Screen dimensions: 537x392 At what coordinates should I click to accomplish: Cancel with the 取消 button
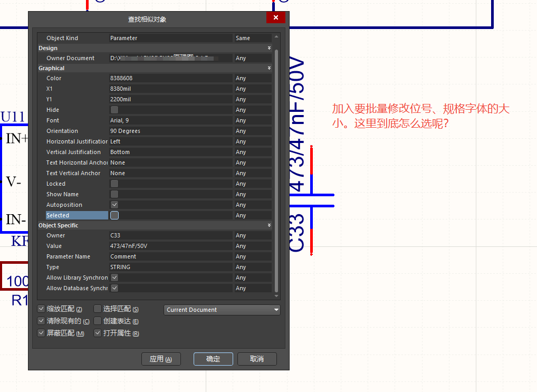click(x=257, y=359)
